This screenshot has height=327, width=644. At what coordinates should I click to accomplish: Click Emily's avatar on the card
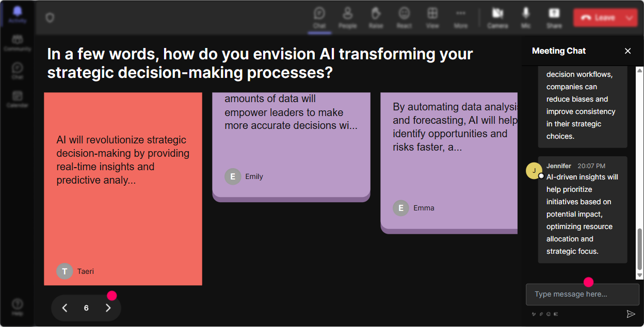(233, 176)
